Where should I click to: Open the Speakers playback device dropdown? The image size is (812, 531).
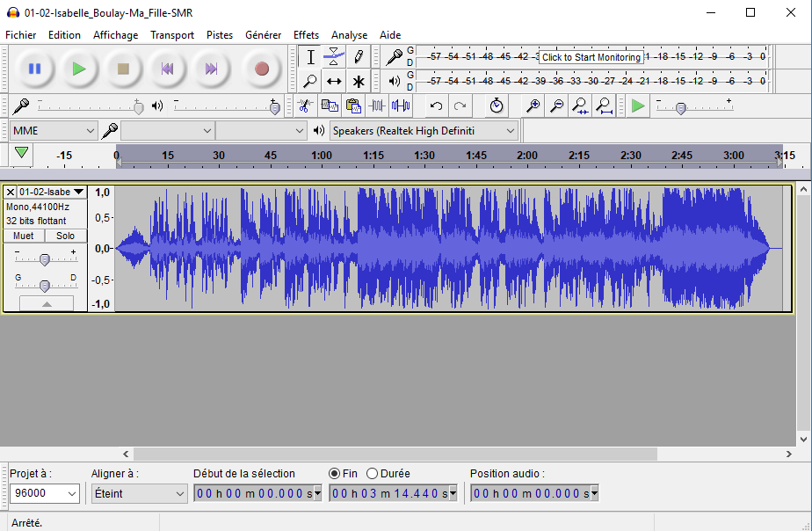click(424, 131)
